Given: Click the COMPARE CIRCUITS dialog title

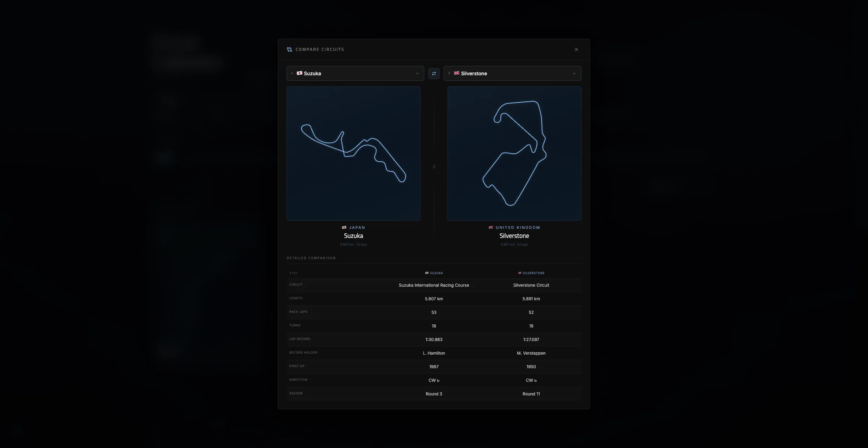Looking at the screenshot, I should pos(320,50).
